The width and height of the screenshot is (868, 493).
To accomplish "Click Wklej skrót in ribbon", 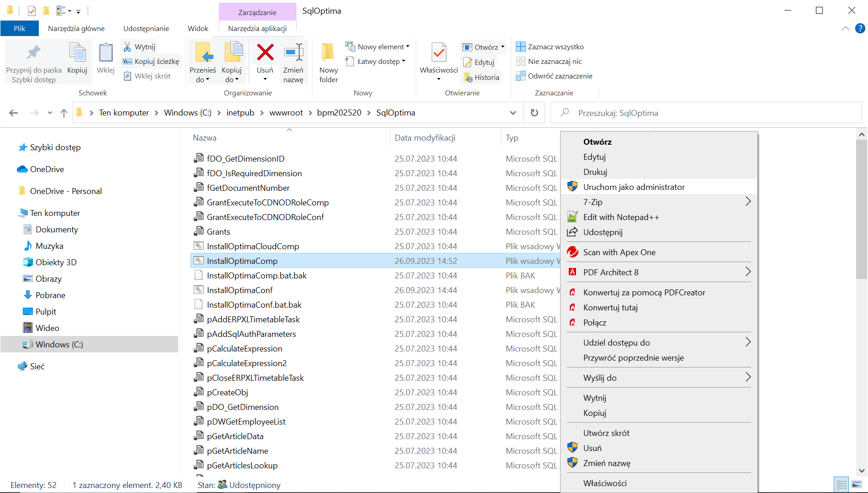I will coord(147,76).
